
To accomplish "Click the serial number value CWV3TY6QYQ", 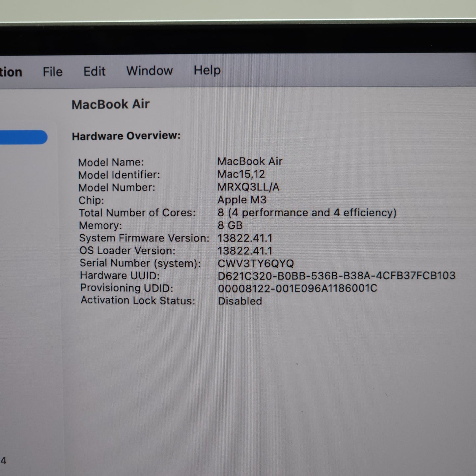I will pos(256,264).
